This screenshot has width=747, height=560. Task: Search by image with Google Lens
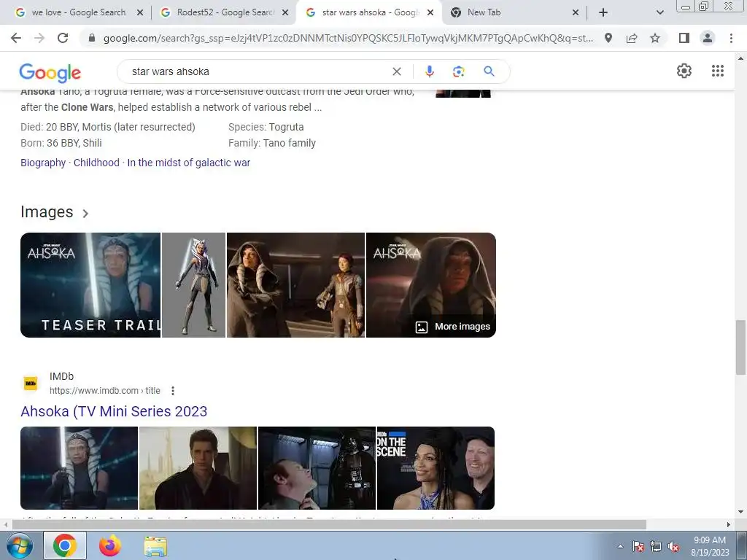[458, 71]
